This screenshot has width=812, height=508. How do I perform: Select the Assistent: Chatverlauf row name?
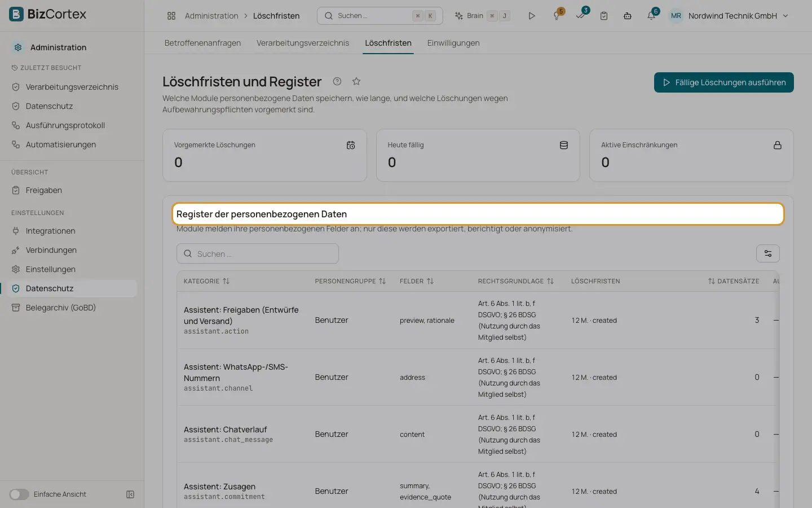[226, 430]
